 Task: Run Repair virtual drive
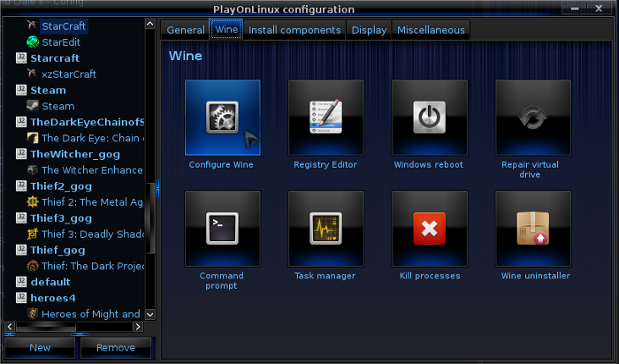click(533, 118)
